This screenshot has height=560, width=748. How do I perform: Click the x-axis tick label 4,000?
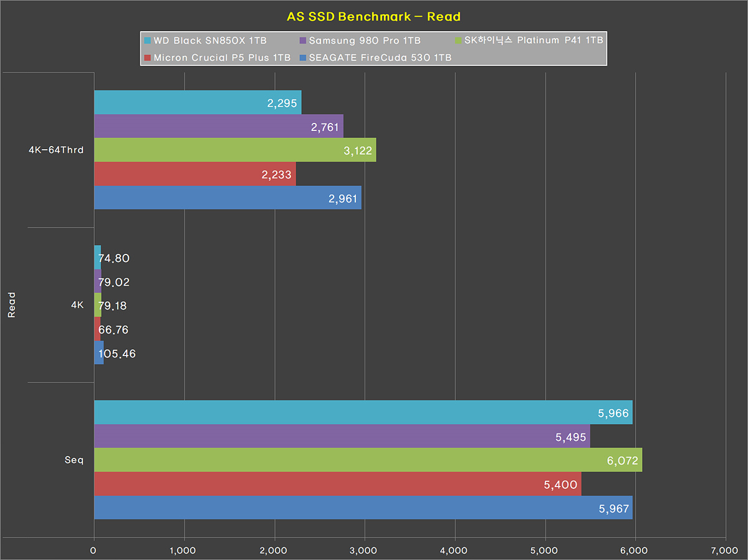(453, 550)
